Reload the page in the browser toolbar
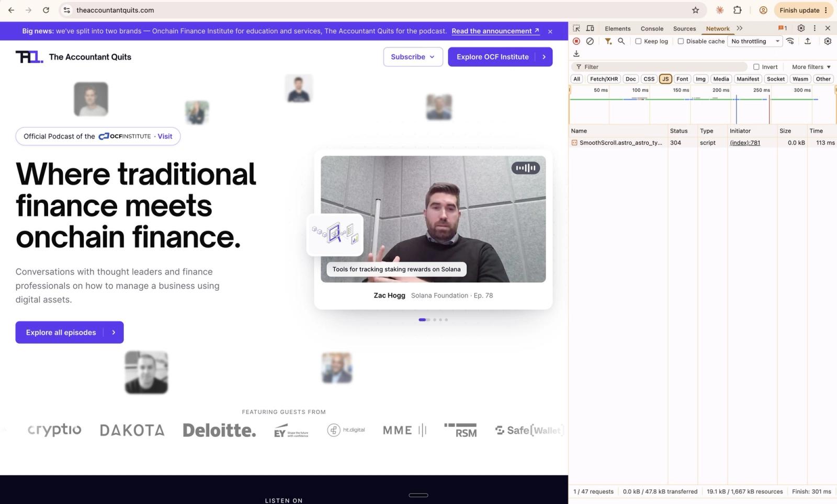The image size is (837, 504). tap(46, 10)
